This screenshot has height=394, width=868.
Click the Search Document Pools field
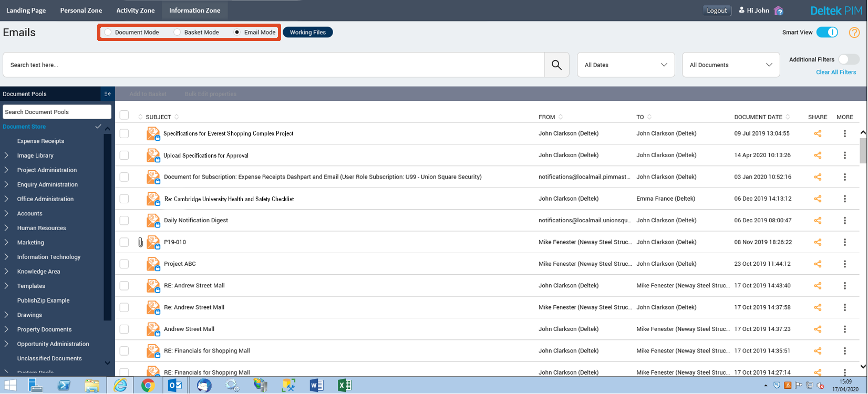(57, 112)
